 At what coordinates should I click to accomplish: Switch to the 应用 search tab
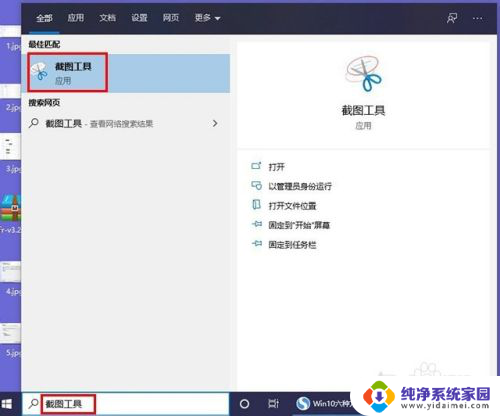[x=76, y=18]
